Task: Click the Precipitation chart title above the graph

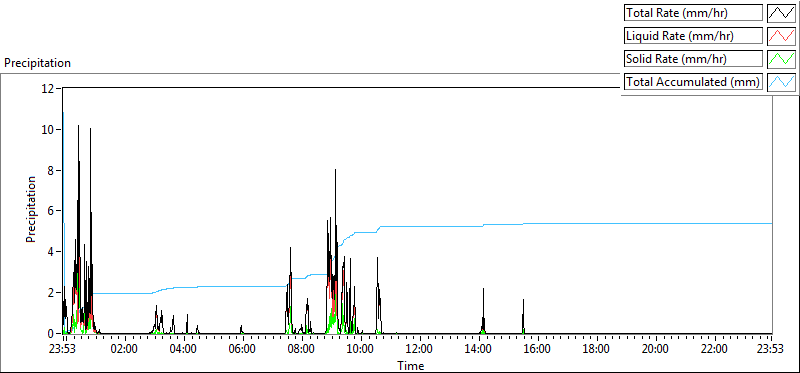Action: point(37,63)
